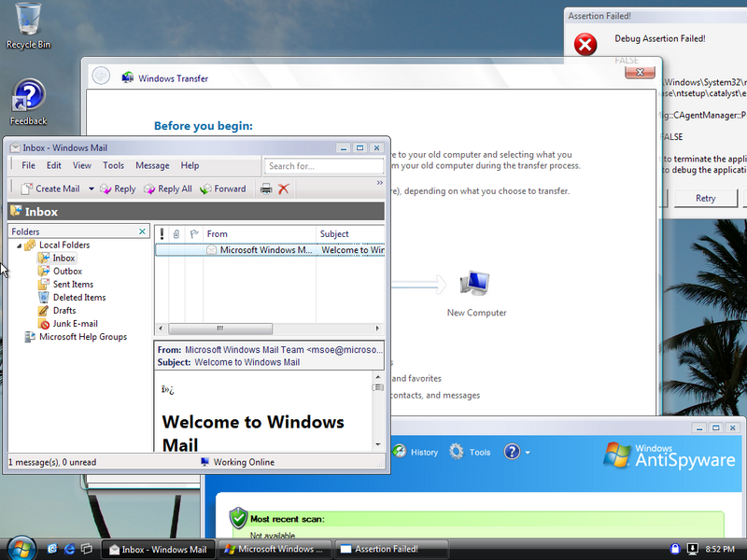Click Reply in Windows Mail toolbar
747x560 pixels.
118,189
